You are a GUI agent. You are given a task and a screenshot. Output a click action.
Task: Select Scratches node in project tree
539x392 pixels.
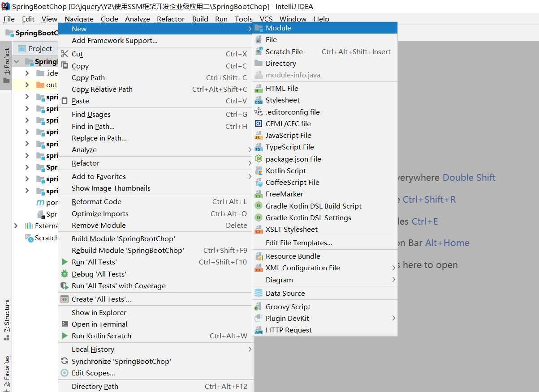(x=41, y=238)
